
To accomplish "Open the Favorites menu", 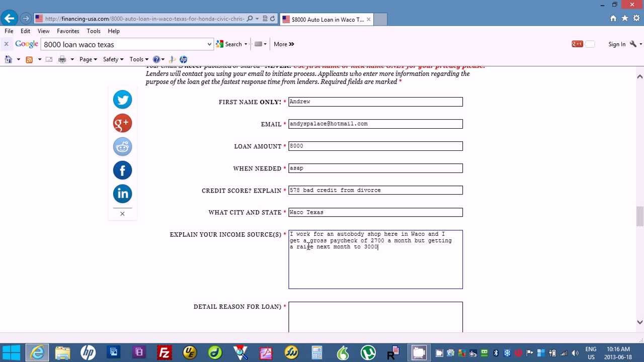I will coord(68,31).
